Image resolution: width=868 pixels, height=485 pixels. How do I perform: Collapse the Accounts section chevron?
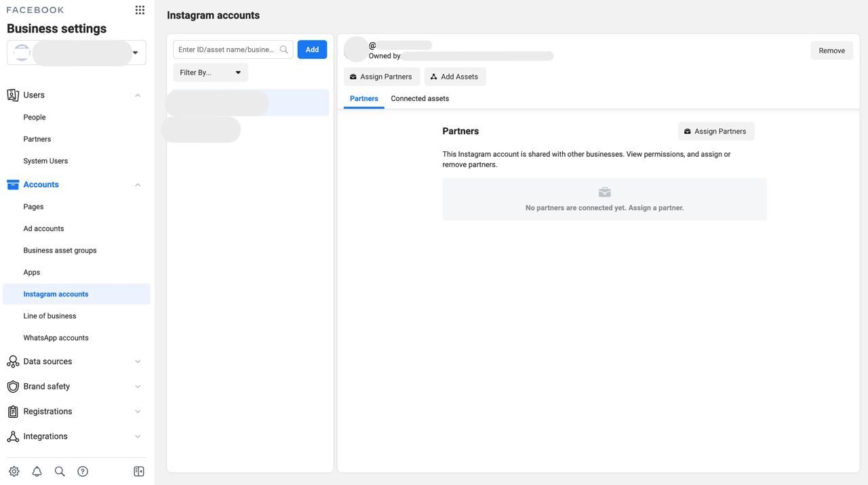pos(138,185)
